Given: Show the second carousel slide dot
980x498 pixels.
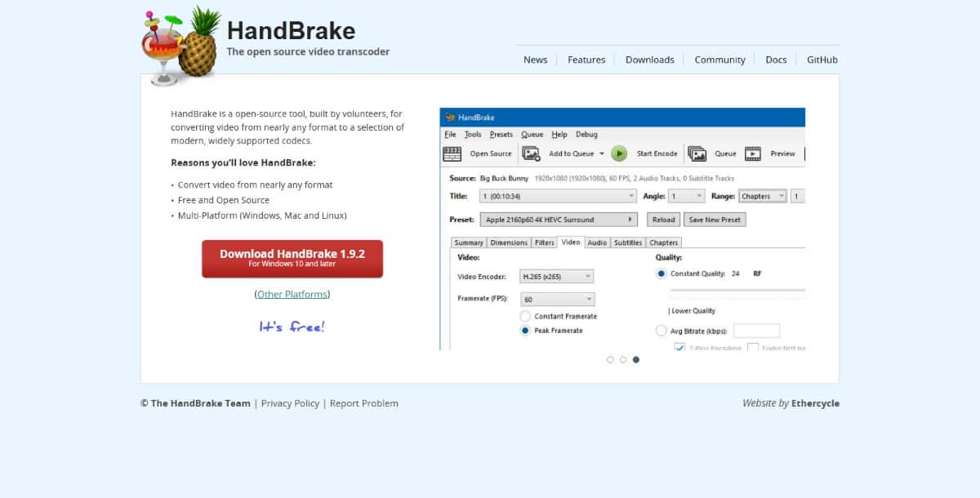Looking at the screenshot, I should 623,359.
